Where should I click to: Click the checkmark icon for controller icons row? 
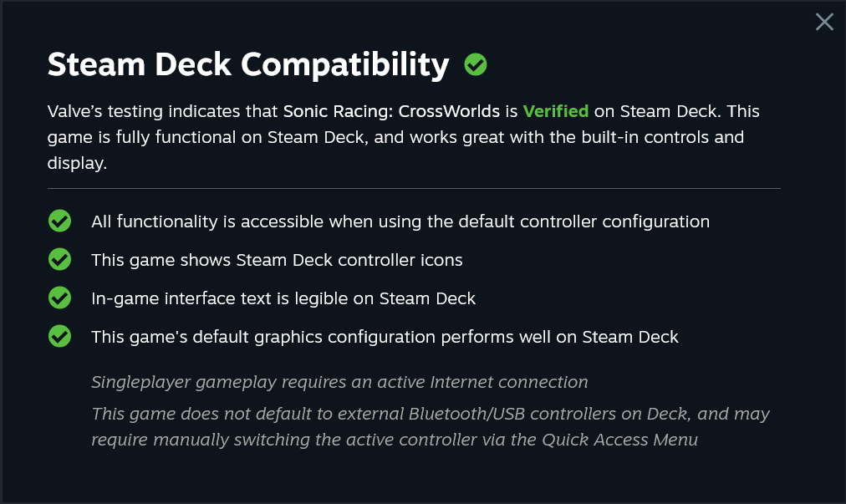59,260
